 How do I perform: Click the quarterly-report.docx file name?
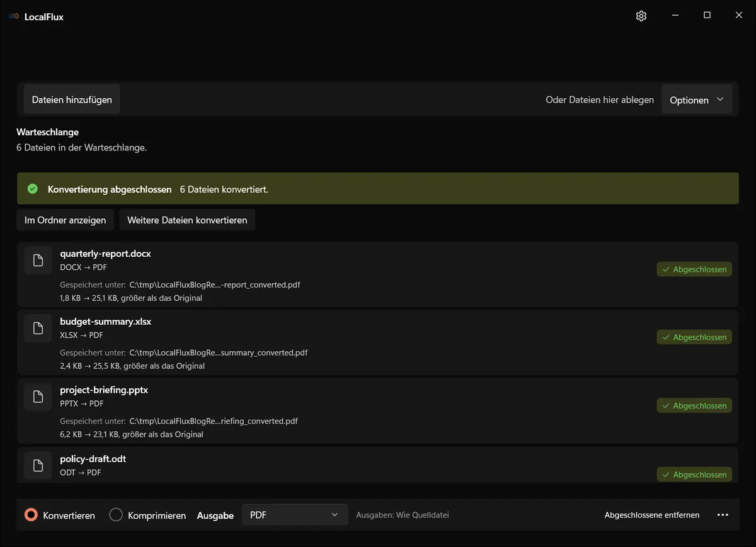105,254
